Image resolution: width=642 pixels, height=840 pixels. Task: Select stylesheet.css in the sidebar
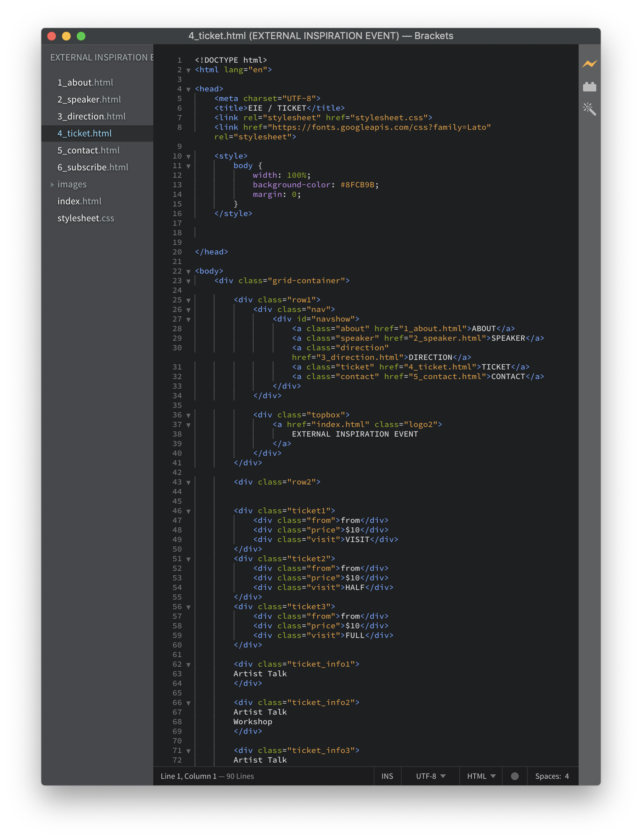(86, 218)
